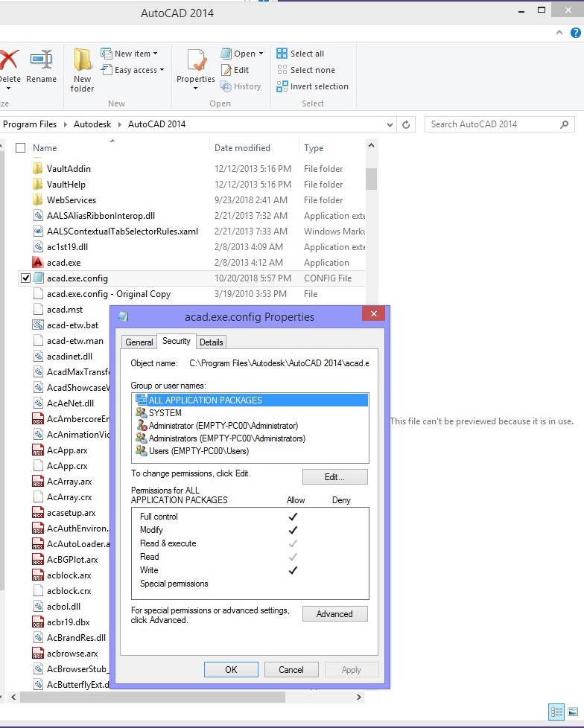Screen dimensions: 584x728
Task: Open the Help question mark icon
Action: click(x=576, y=33)
